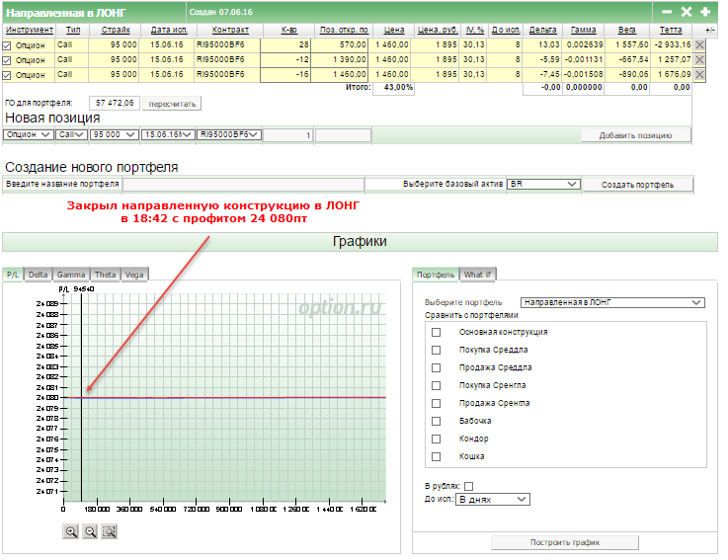Screen dimensions: 728x560
Task: Sort by Контракт column header
Action: tap(230, 30)
